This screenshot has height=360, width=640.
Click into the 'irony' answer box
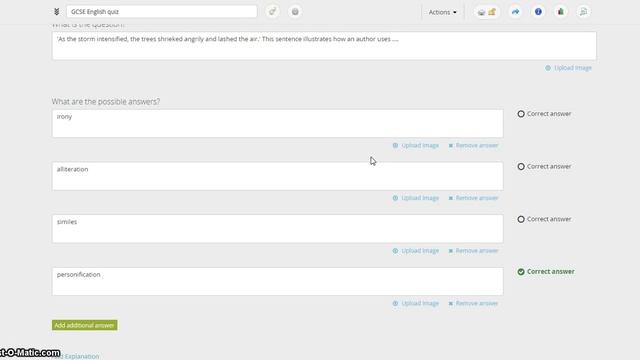(x=278, y=123)
